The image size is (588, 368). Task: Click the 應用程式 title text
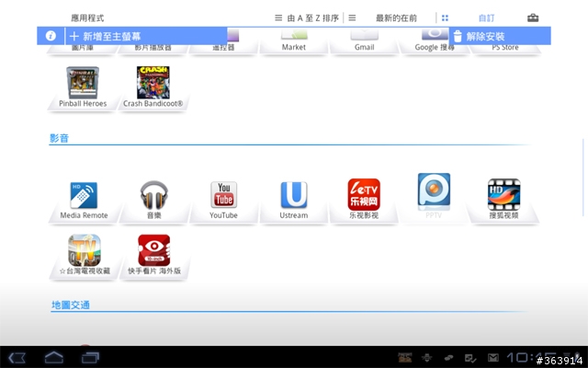point(87,18)
